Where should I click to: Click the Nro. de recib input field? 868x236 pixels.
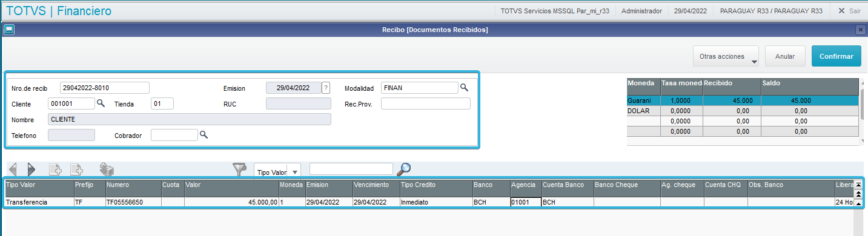(x=104, y=88)
